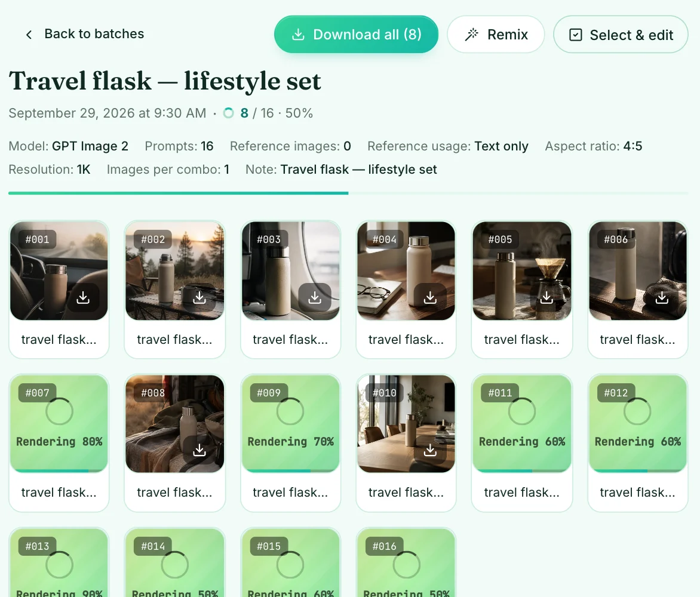Click the '8 / 16 · 50%' progress text
This screenshot has height=597, width=700.
pos(277,113)
